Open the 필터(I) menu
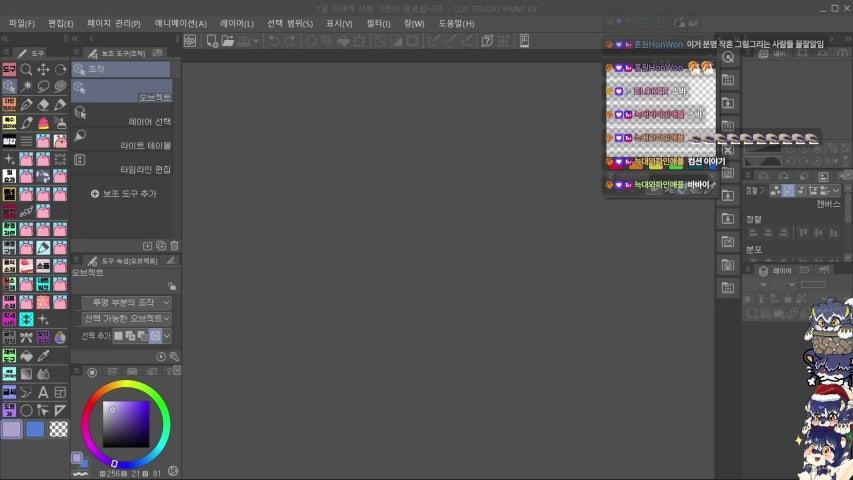The image size is (853, 480). pyautogui.click(x=379, y=23)
